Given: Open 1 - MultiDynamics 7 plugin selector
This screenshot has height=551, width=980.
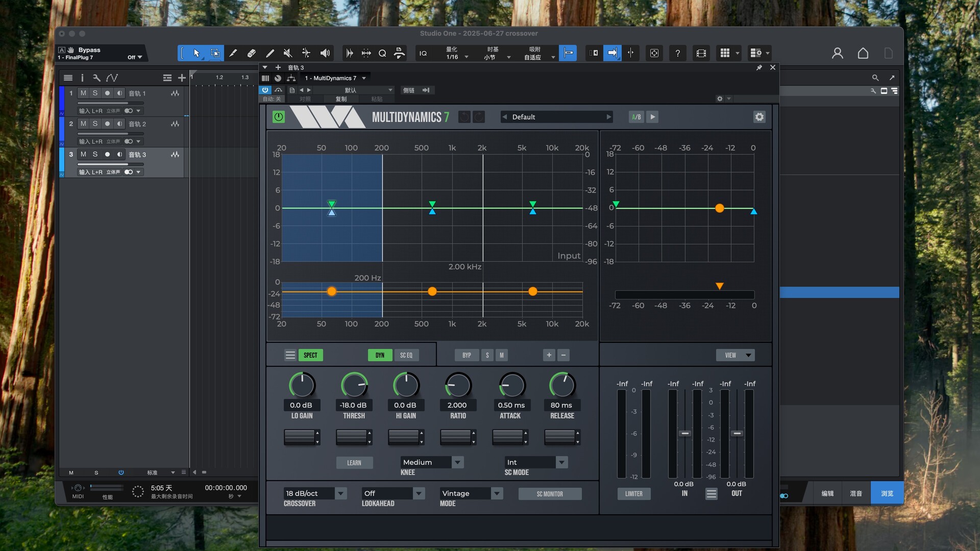Looking at the screenshot, I should [x=335, y=78].
